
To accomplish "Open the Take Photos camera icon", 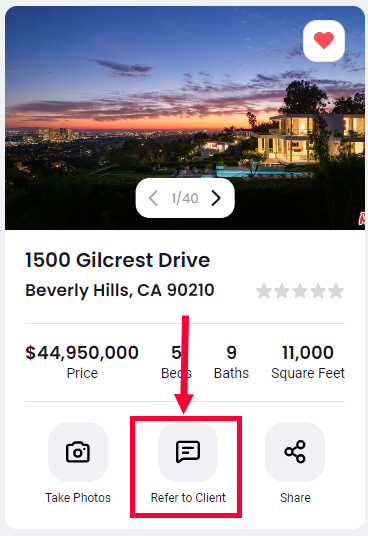I will click(x=78, y=452).
